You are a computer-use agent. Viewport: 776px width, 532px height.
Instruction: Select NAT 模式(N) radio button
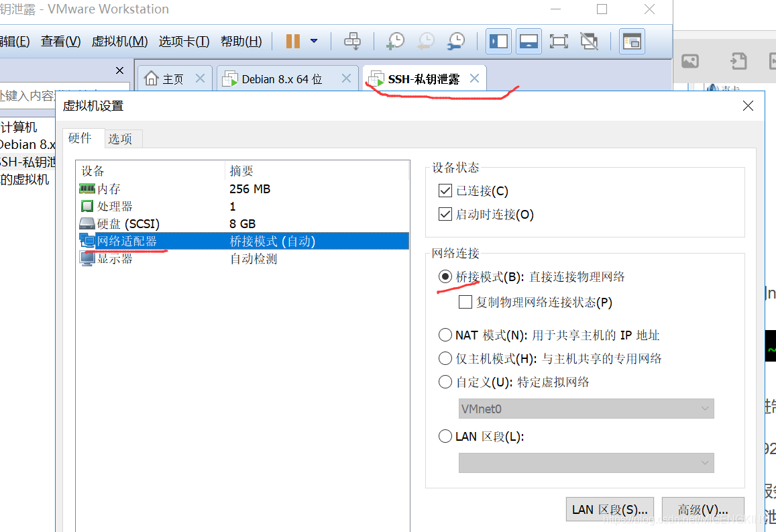(x=445, y=335)
